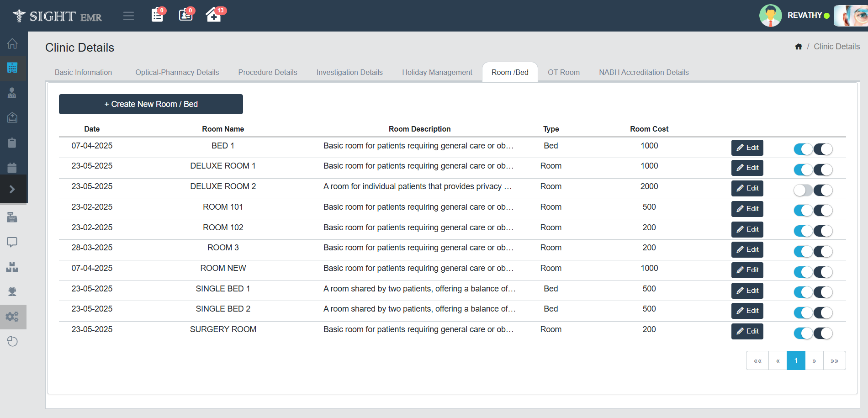
Task: Enable the blue toggle for DELUXE ROOM 2
Action: 803,190
